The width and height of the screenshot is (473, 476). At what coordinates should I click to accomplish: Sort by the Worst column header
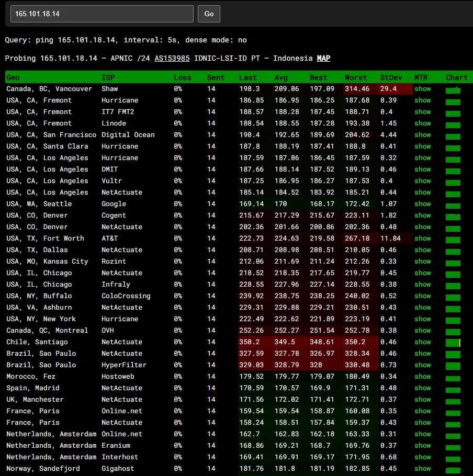click(356, 77)
